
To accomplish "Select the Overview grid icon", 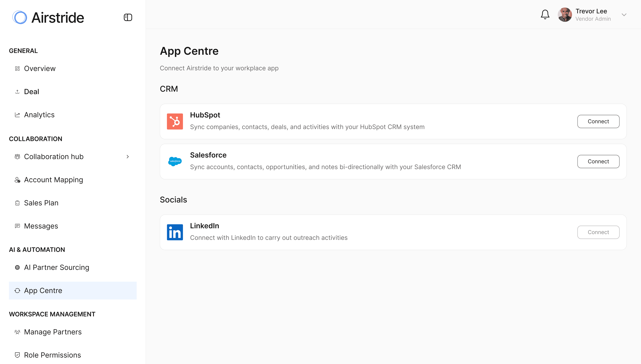I will coord(17,68).
